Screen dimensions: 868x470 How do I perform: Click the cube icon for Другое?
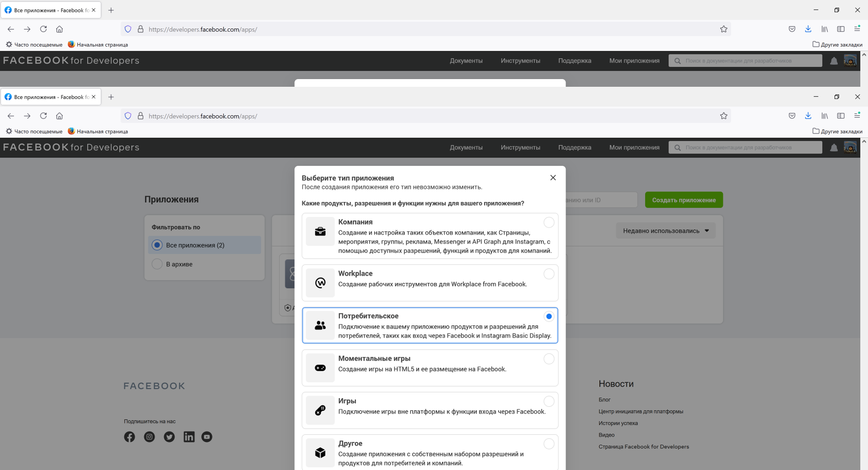point(320,453)
